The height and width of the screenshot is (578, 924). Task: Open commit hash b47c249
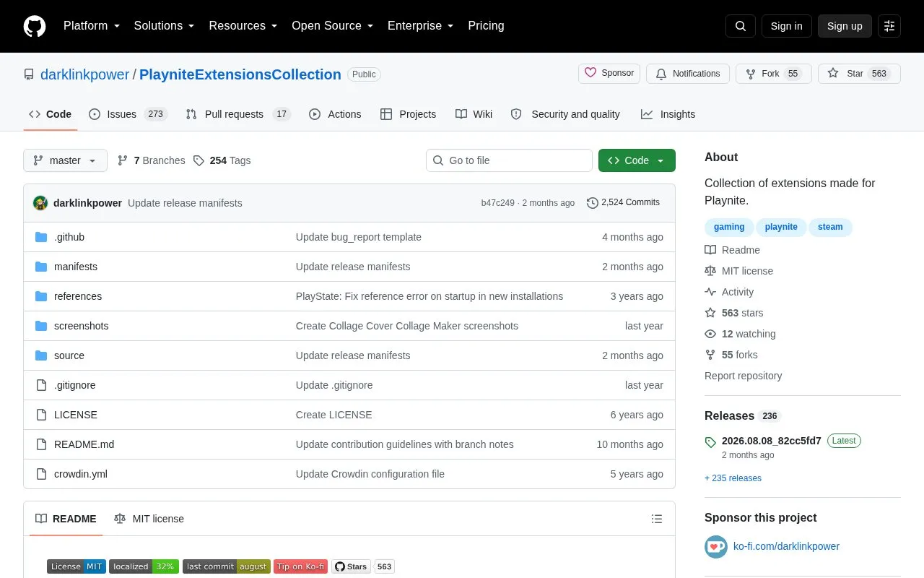(x=498, y=203)
